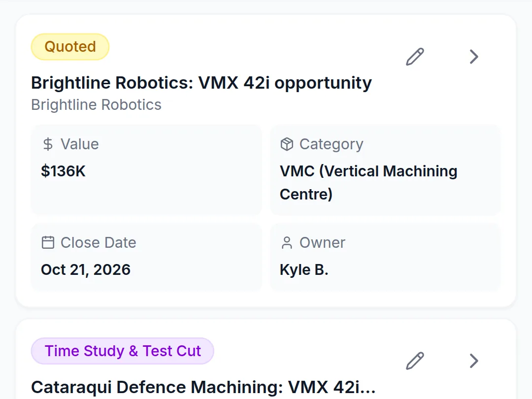Edit the Cataraqui Defence Machining opportunity pencil
The image size is (532, 399).
(415, 361)
